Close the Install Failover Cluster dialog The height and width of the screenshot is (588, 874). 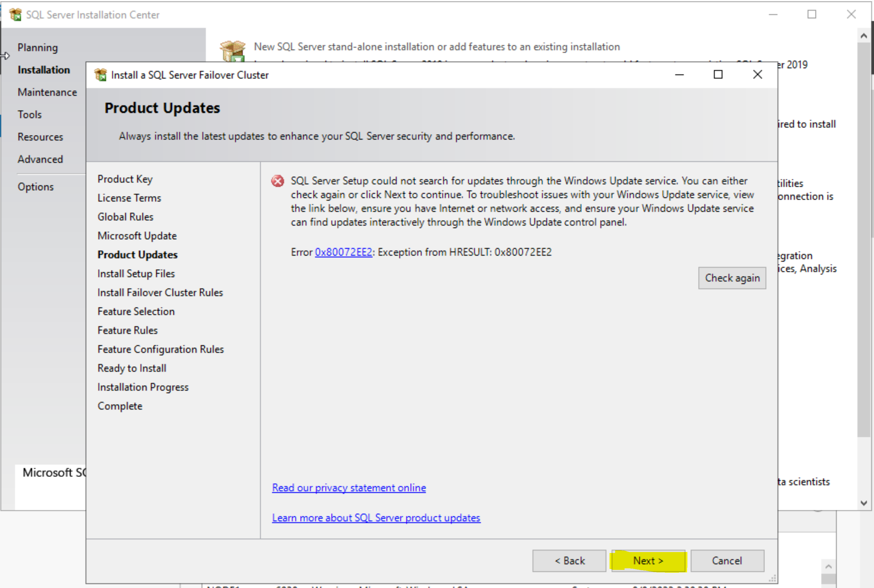coord(757,75)
